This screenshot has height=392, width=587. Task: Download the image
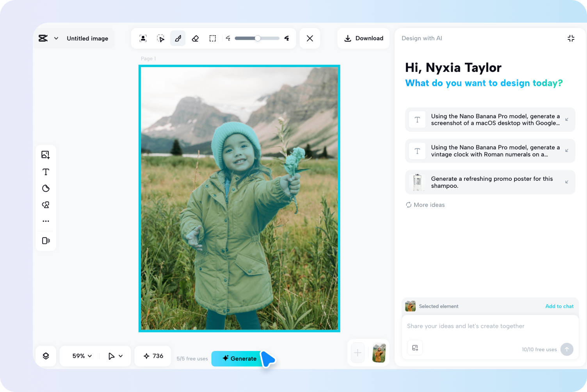click(363, 38)
